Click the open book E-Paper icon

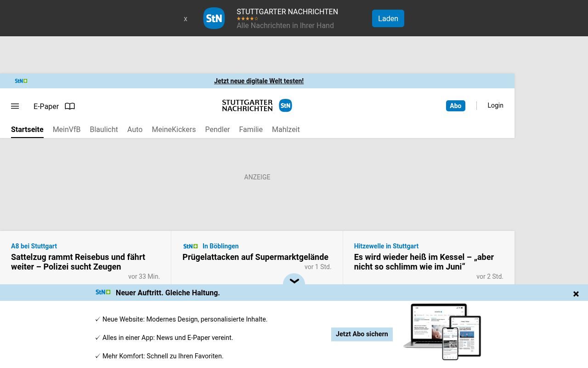click(x=70, y=106)
